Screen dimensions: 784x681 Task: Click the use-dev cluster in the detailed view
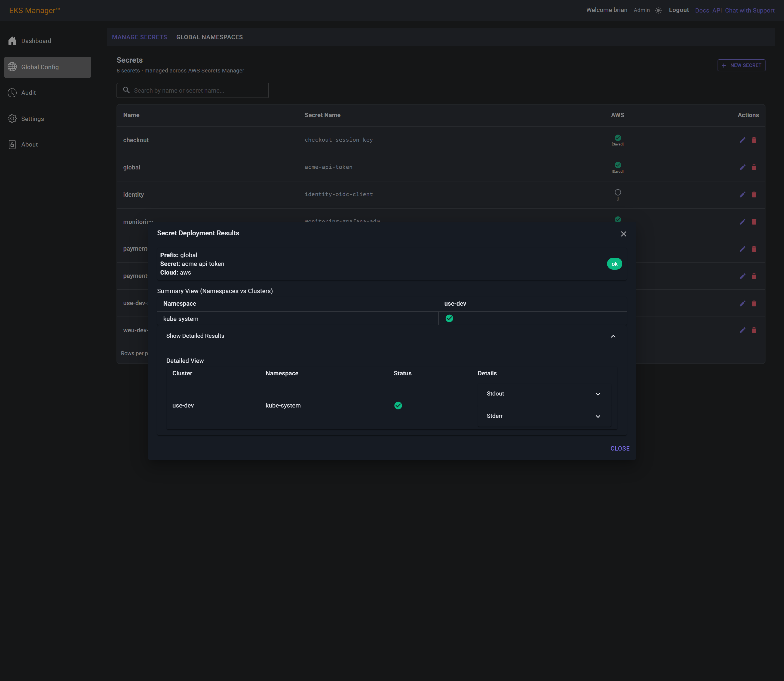coord(183,406)
